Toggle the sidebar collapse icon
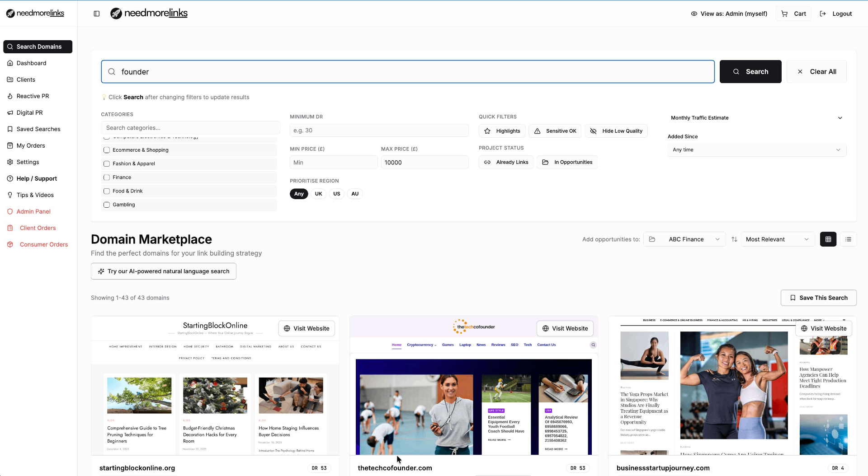This screenshot has height=476, width=868. click(96, 14)
